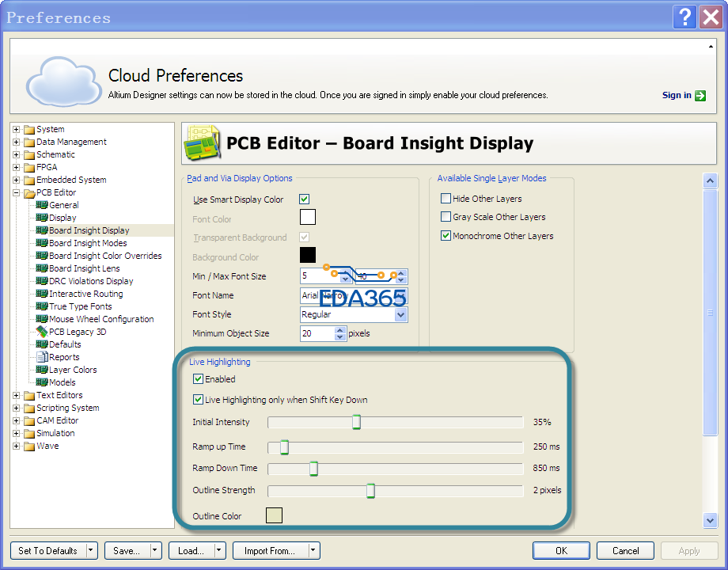Click the Simulation folder icon
Screen dimensions: 728x570
[x=29, y=433]
